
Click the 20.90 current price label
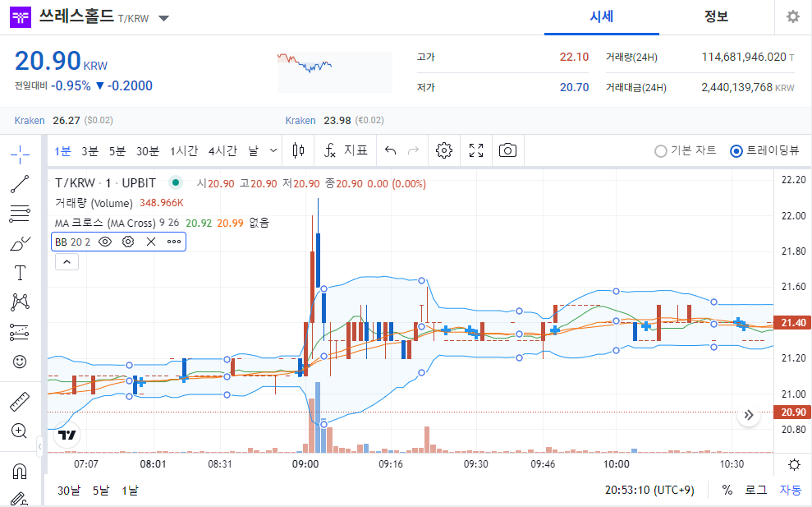click(791, 413)
